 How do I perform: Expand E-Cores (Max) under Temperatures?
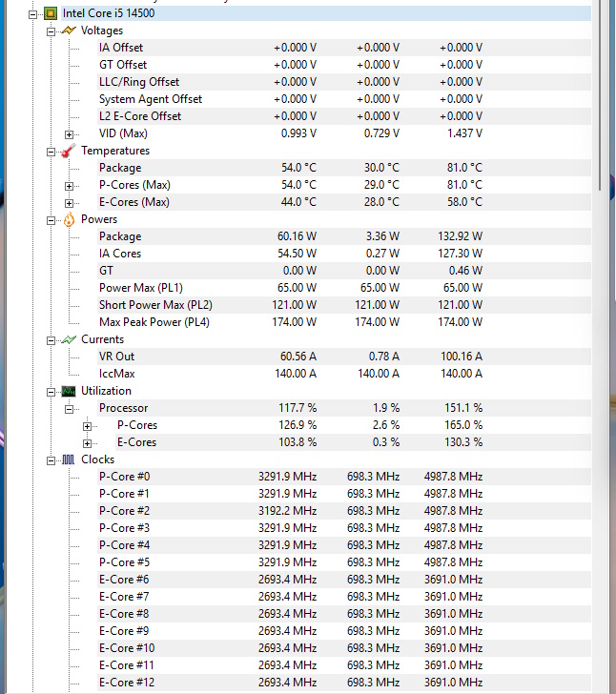coord(70,202)
